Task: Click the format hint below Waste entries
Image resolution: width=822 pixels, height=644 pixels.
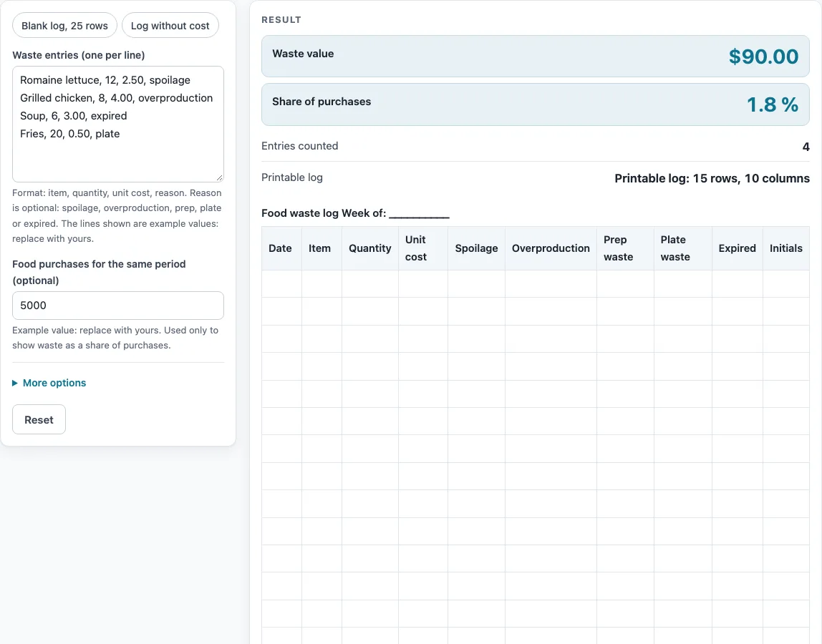Action: [x=117, y=216]
